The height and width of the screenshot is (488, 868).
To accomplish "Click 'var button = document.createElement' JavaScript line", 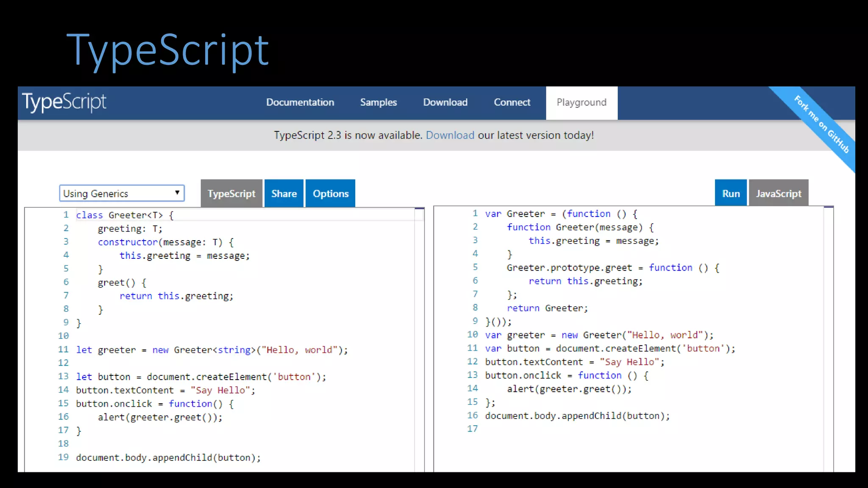I will coord(610,349).
